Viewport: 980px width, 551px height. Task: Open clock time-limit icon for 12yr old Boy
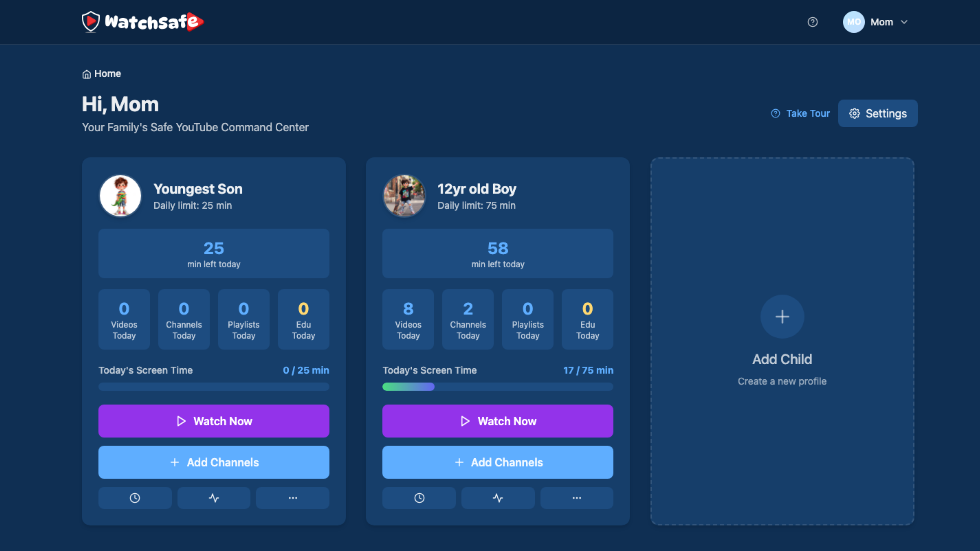pos(419,498)
